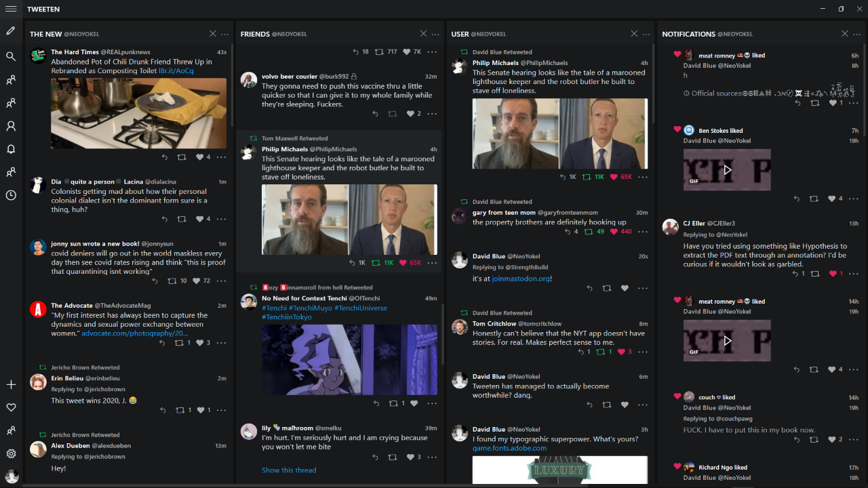Play the GIF in Ben Stokes liked notification

click(727, 169)
